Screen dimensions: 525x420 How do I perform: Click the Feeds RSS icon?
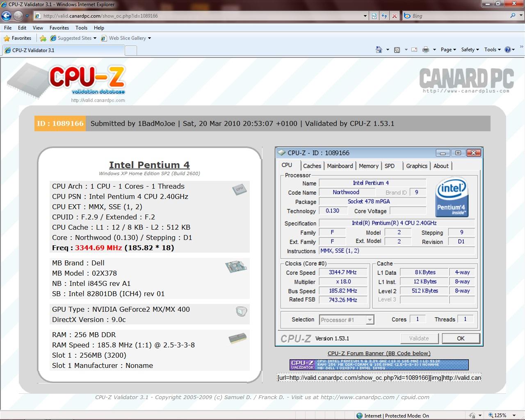[x=397, y=50]
